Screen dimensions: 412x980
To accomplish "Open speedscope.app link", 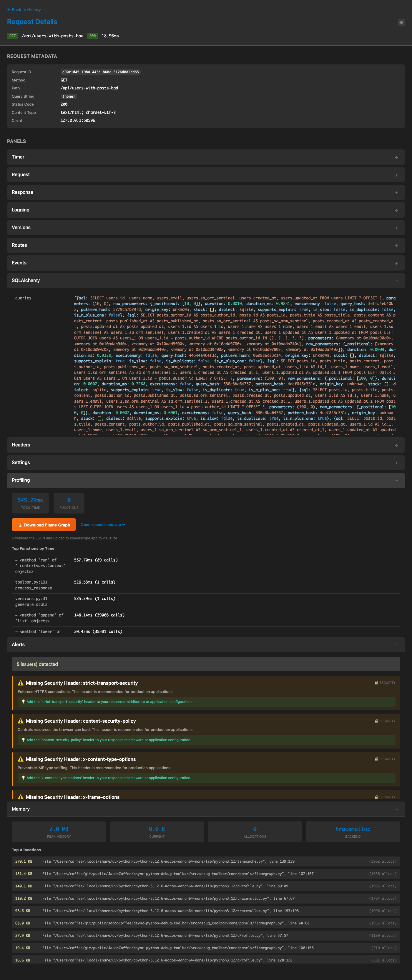I will (x=103, y=525).
